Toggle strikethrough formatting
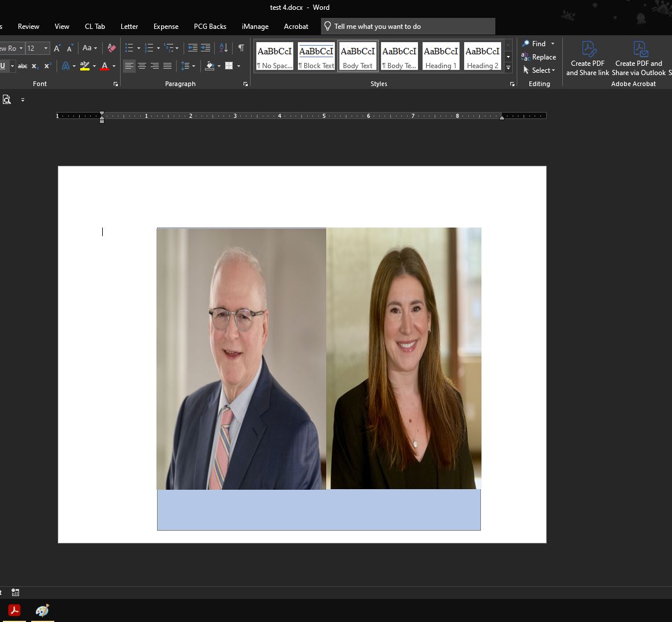 point(23,66)
